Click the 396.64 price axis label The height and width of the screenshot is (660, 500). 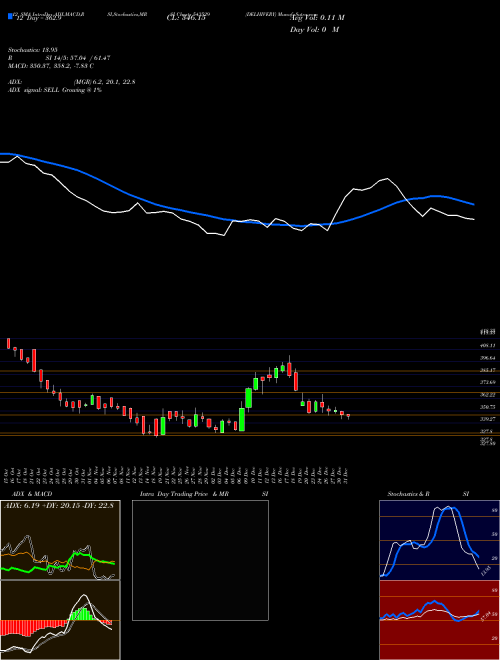click(487, 358)
